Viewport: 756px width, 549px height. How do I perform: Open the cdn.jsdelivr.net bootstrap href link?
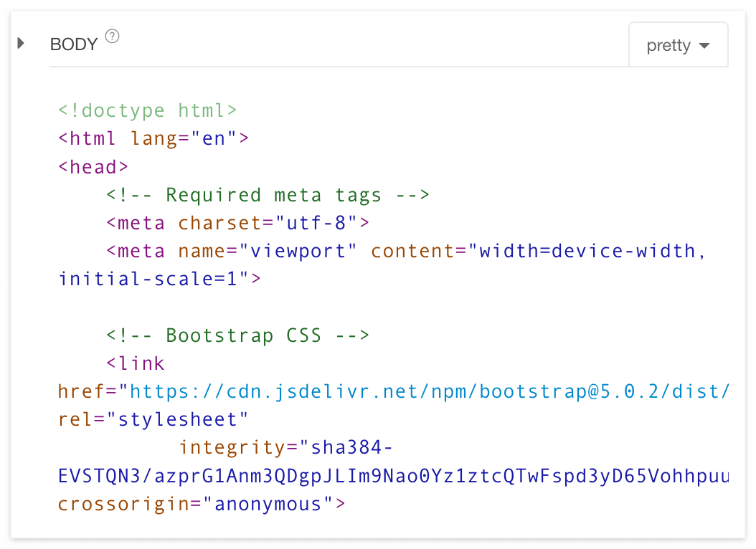pos(430,391)
